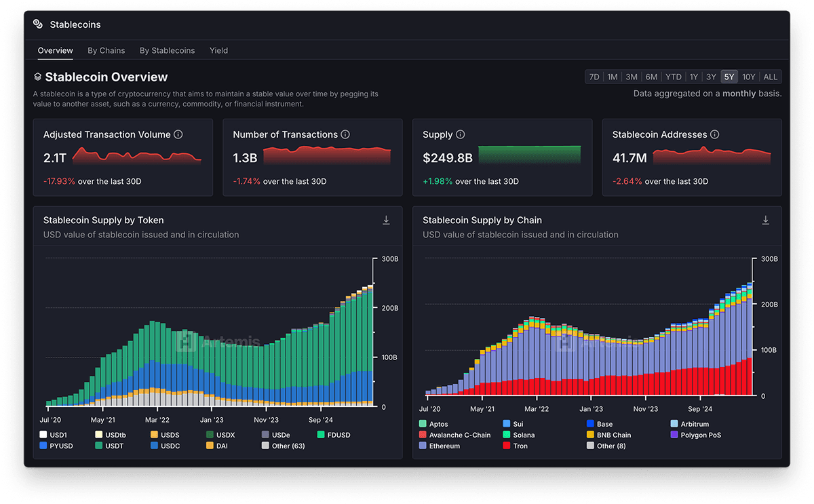Toggle the FDUSD legend swatch
Image resolution: width=814 pixels, height=504 pixels.
[321, 435]
